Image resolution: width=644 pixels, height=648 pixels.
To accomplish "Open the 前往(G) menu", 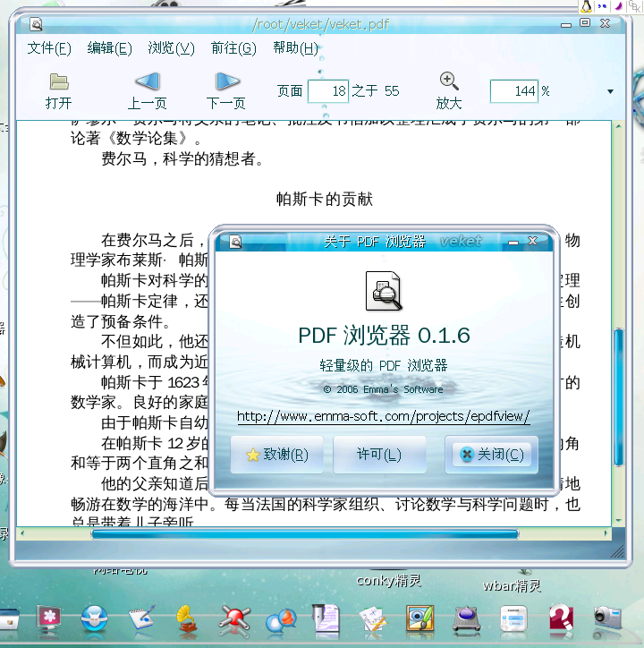I will click(233, 48).
